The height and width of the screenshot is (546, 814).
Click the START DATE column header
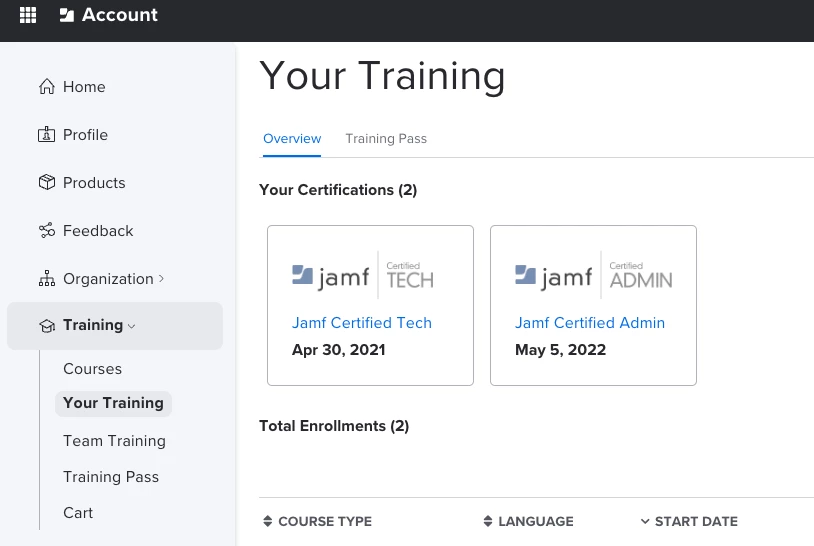click(696, 521)
